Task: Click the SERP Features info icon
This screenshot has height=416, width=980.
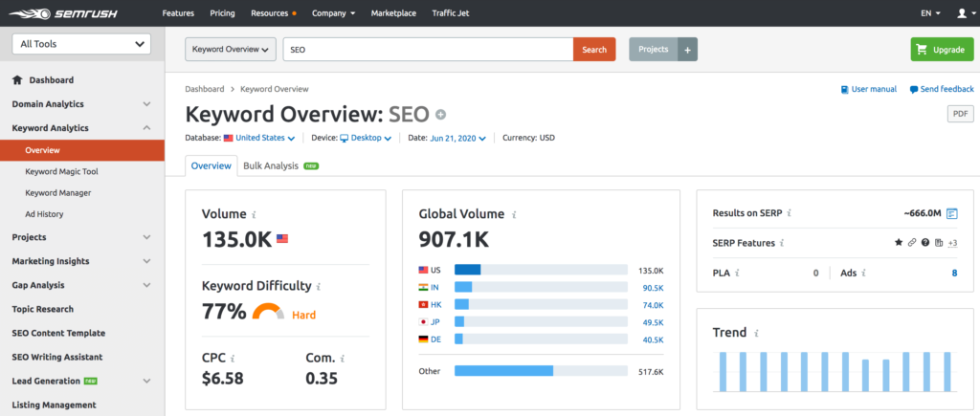Action: point(782,243)
